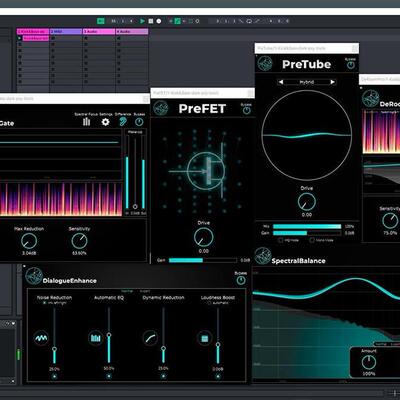400x400 pixels.
Task: Close the PreFET plugin window
Action: pos(250,93)
